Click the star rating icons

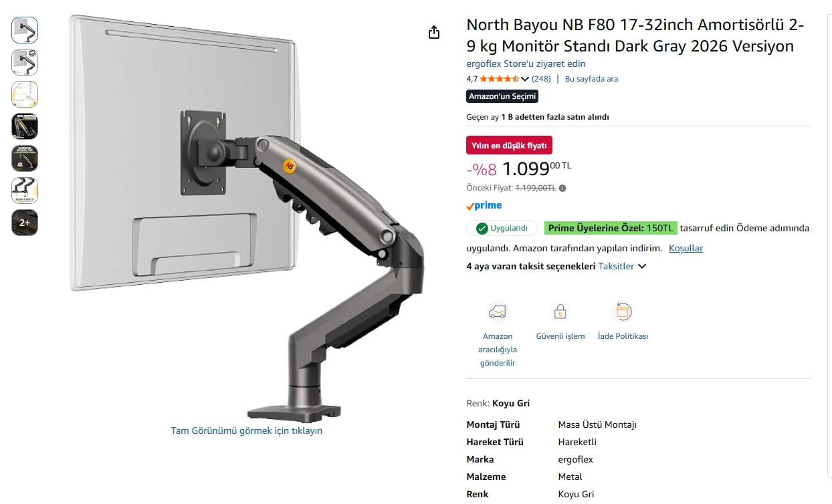[x=500, y=79]
